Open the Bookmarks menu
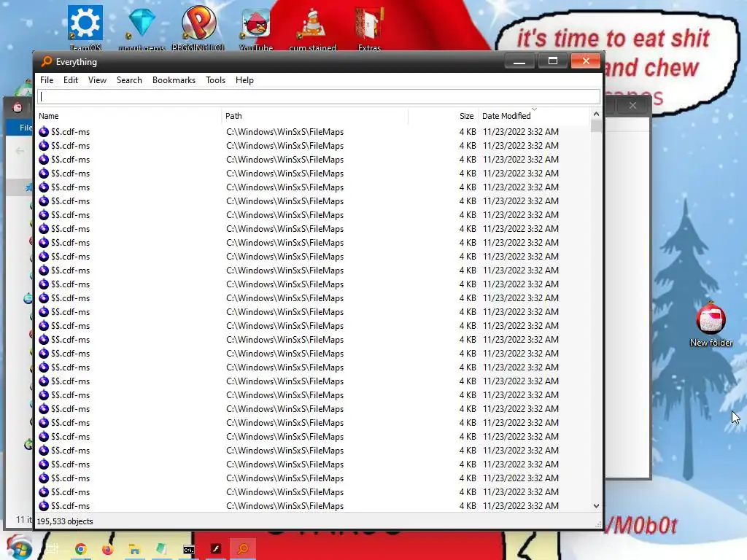747x560 pixels. point(174,80)
